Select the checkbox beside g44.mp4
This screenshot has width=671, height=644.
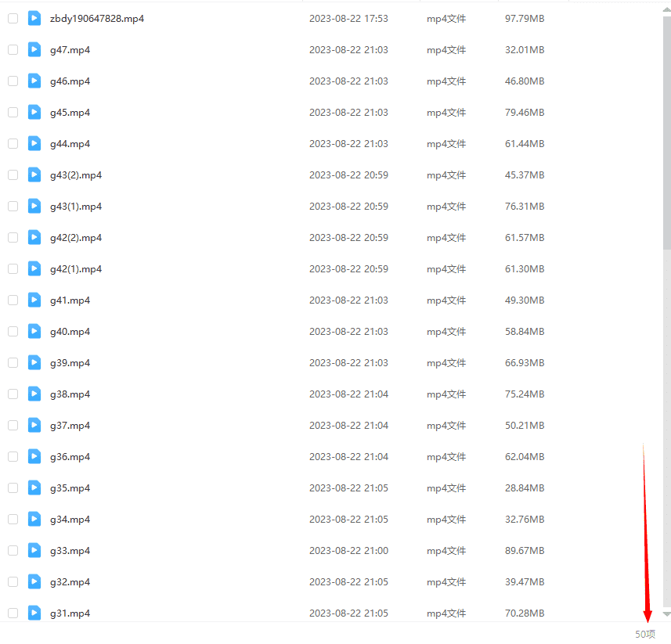[13, 143]
